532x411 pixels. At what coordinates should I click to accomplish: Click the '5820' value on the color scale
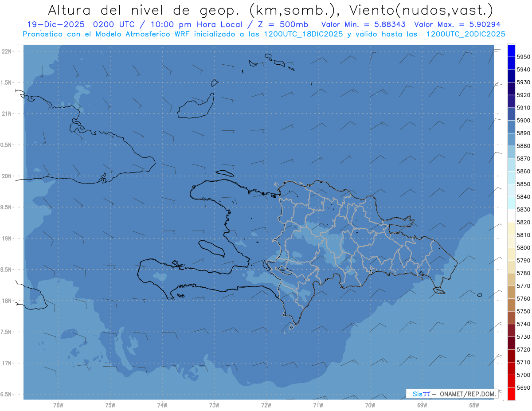click(x=523, y=222)
